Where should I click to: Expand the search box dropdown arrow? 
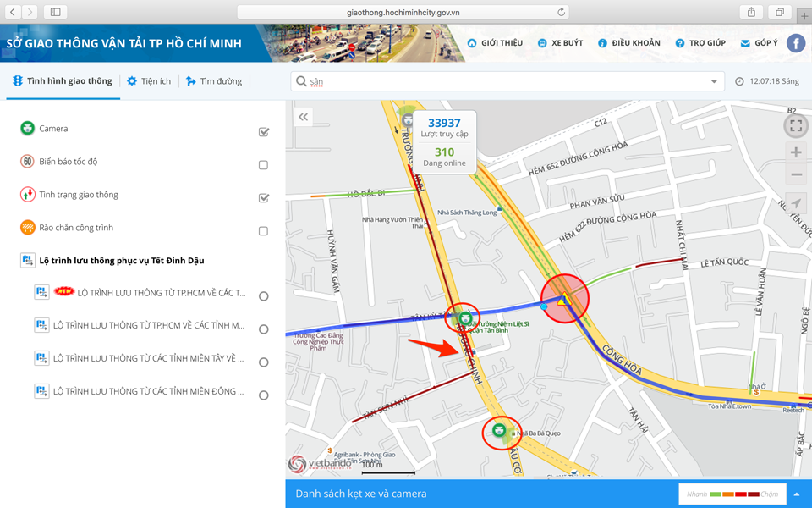tap(714, 81)
